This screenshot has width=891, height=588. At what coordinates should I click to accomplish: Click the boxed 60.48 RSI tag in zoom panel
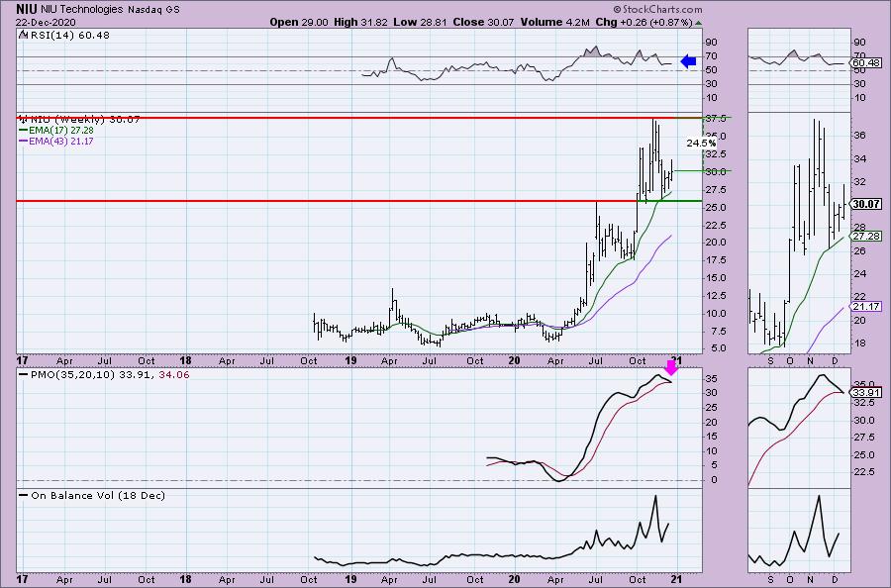866,63
